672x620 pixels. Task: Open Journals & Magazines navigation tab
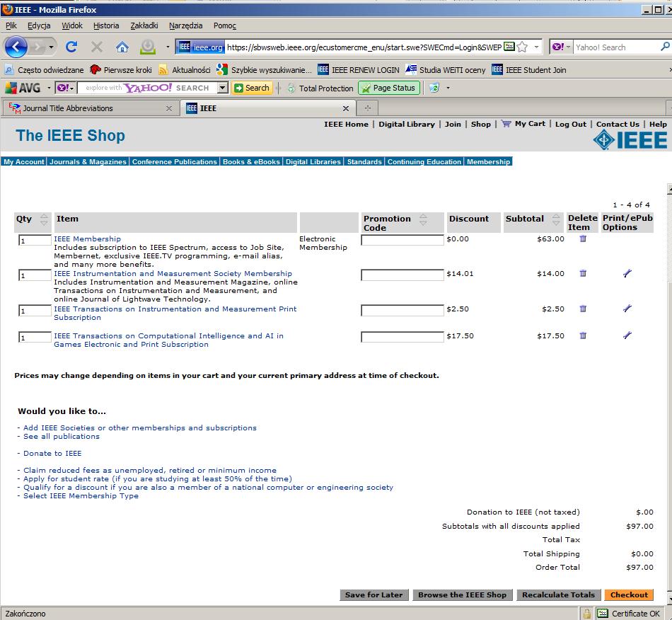click(x=88, y=161)
